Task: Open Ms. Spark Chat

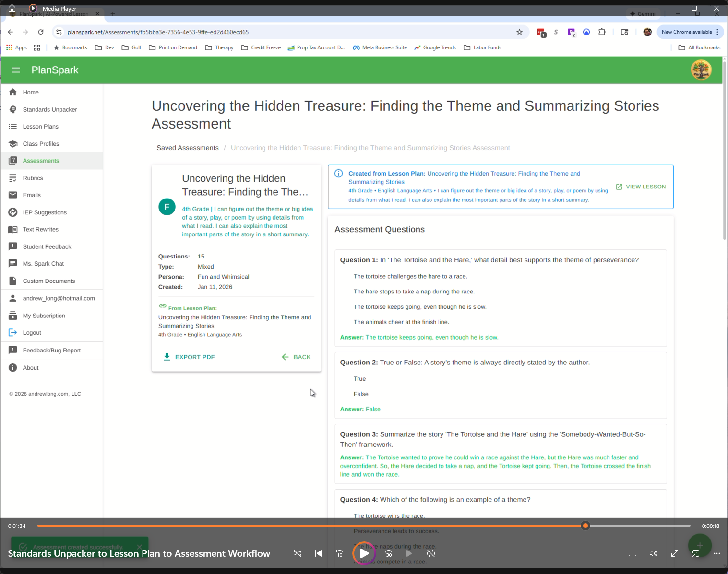Action: click(x=43, y=263)
